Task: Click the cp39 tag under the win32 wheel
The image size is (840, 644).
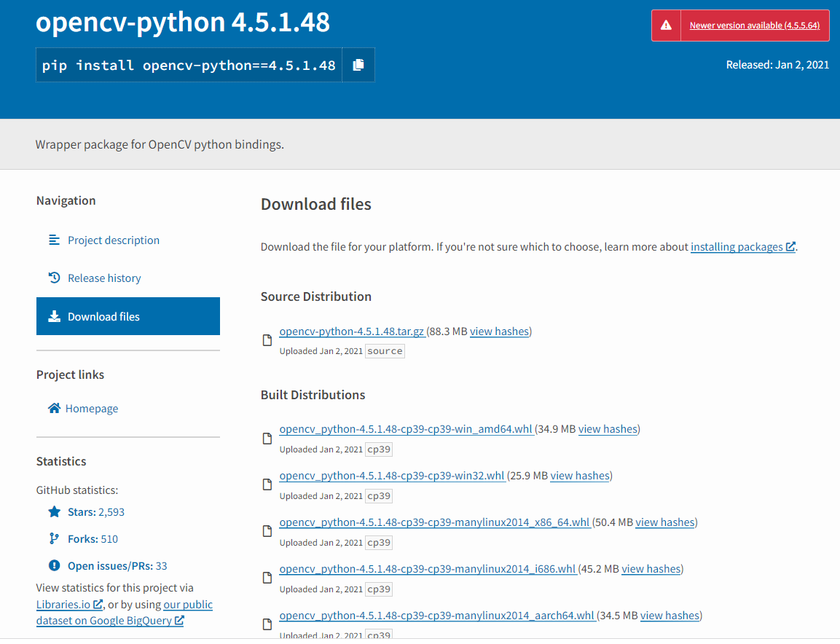Action: pos(378,495)
